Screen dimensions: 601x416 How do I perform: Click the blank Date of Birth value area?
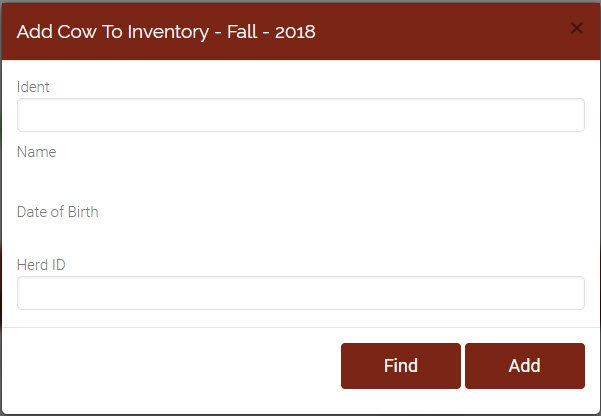tap(301, 235)
